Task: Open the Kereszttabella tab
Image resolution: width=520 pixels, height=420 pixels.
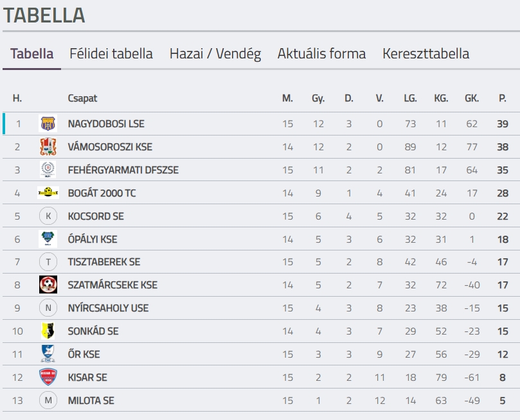Action: [426, 54]
